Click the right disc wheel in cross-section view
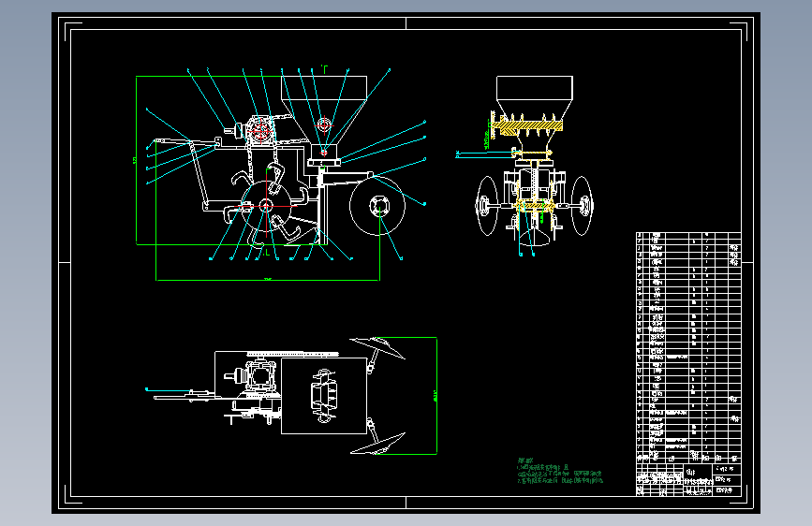This screenshot has height=526, width=812. pyautogui.click(x=582, y=206)
